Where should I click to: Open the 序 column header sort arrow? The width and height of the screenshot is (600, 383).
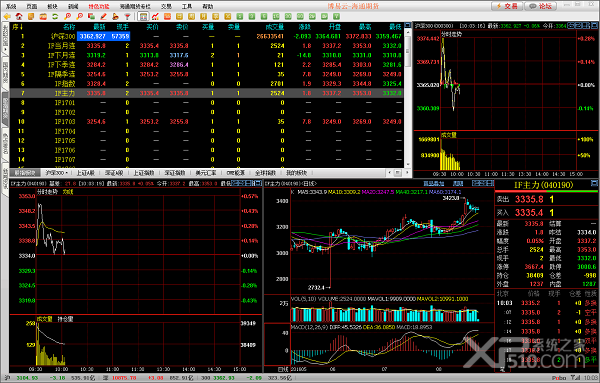[x=21, y=27]
